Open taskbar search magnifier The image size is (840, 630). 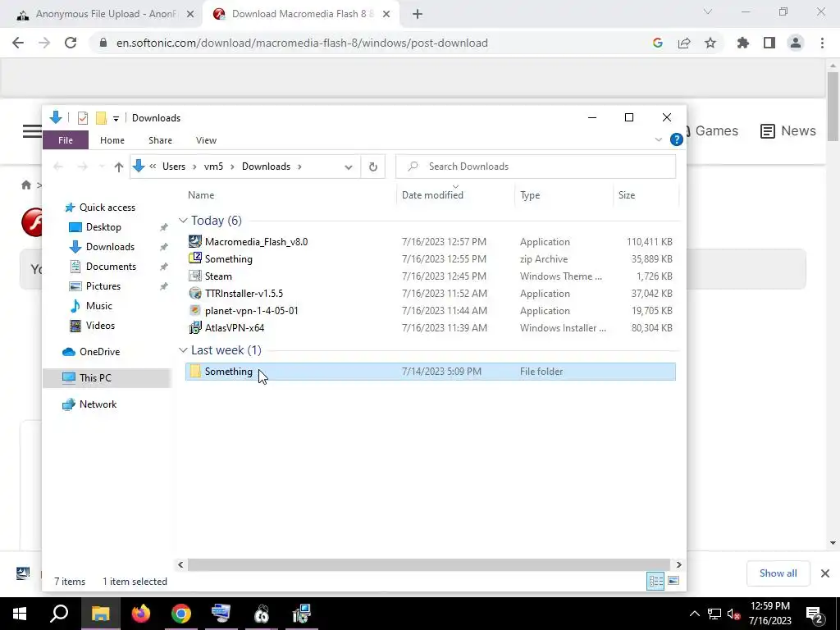click(59, 614)
